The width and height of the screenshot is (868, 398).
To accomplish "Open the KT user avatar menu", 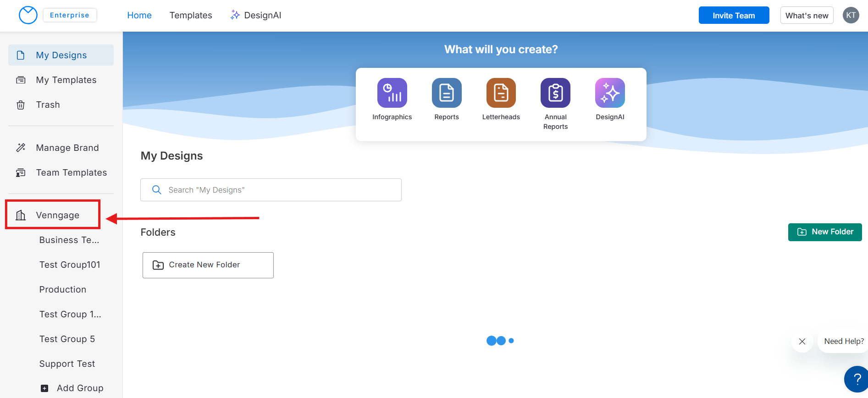I will [851, 15].
